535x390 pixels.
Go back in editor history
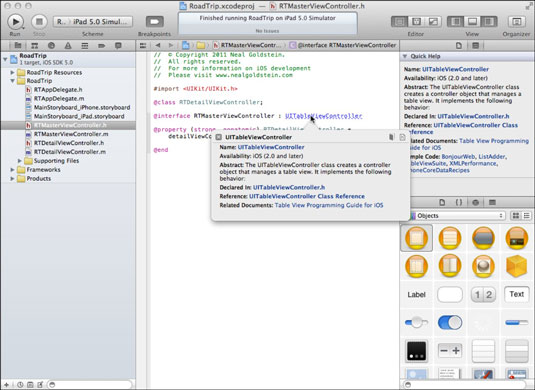coord(158,45)
